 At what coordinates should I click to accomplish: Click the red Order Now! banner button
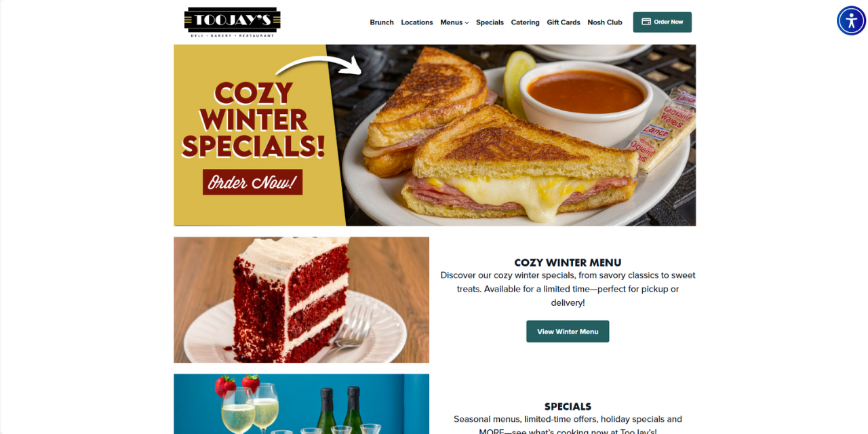[x=252, y=182]
